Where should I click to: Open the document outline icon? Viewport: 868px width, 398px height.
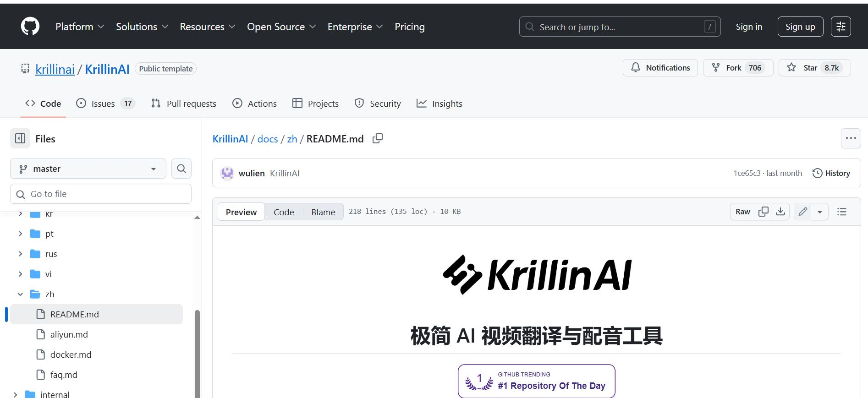[x=841, y=212]
